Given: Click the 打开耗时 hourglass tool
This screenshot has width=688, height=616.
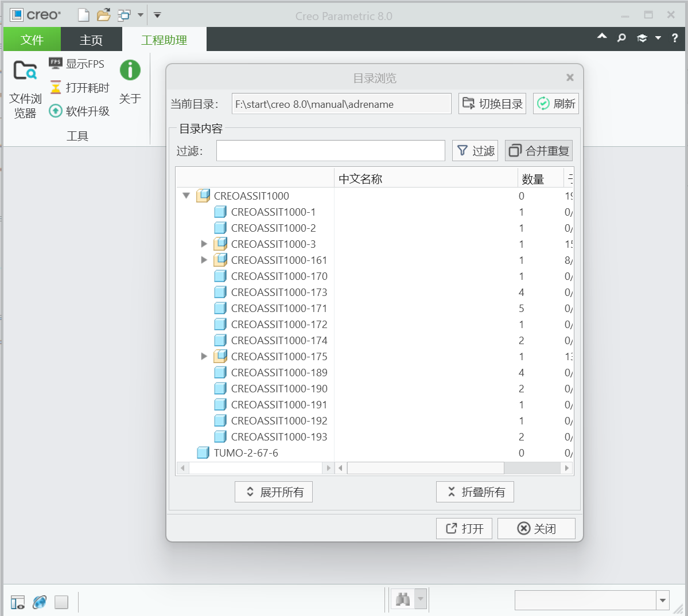Looking at the screenshot, I should 79,88.
